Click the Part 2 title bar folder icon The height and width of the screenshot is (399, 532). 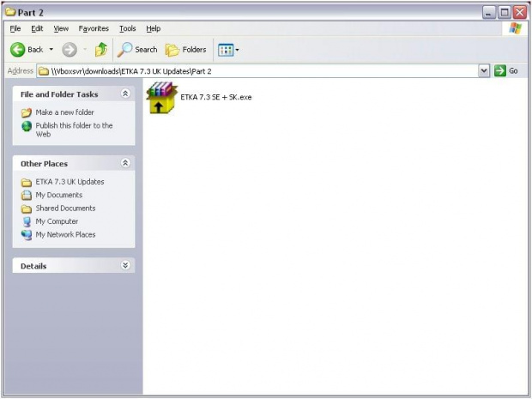pyautogui.click(x=10, y=12)
